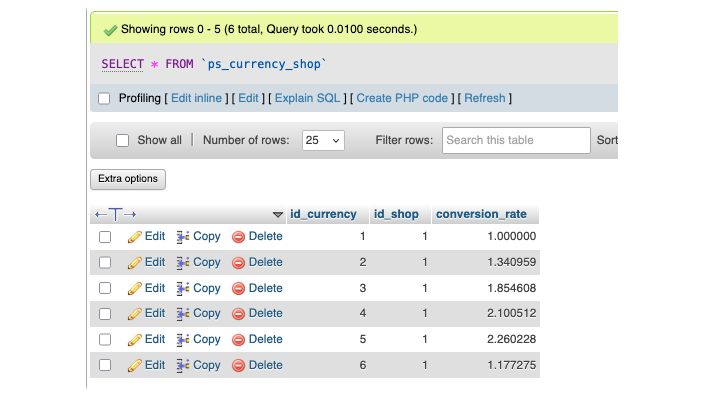Image resolution: width=704 pixels, height=396 pixels.
Task: Sort by conversion_rate column header
Action: [x=481, y=214]
